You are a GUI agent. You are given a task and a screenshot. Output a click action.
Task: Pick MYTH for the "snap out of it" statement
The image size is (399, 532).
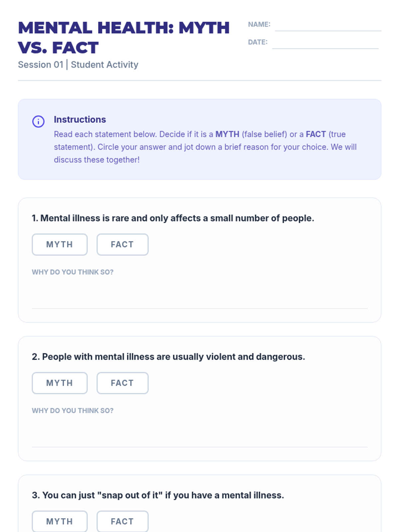pos(60,521)
